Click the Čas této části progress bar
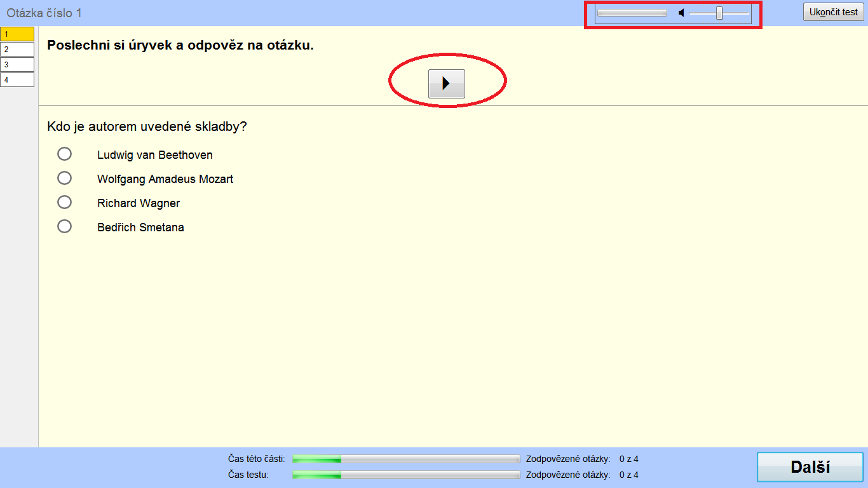The height and width of the screenshot is (488, 868). 406,459
